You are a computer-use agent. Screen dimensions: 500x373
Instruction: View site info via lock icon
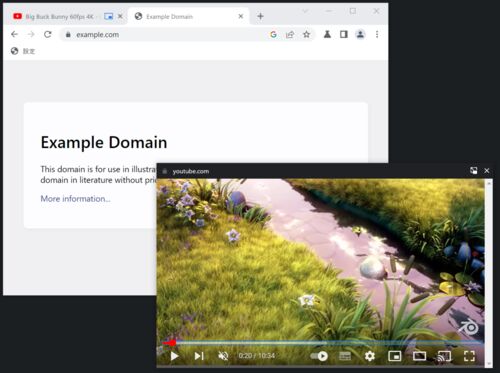pyautogui.click(x=68, y=35)
